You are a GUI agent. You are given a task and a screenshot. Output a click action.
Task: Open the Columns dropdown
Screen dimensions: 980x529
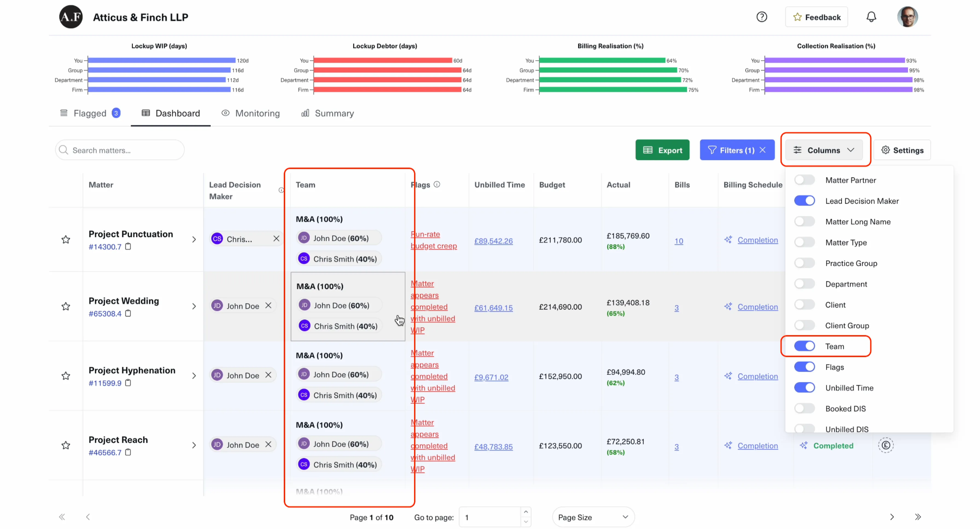pos(824,150)
